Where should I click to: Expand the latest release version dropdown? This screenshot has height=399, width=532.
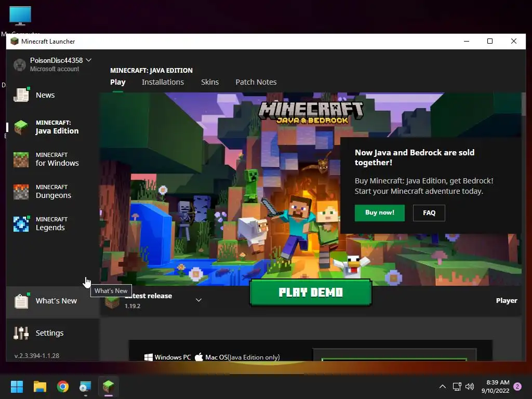coord(199,300)
